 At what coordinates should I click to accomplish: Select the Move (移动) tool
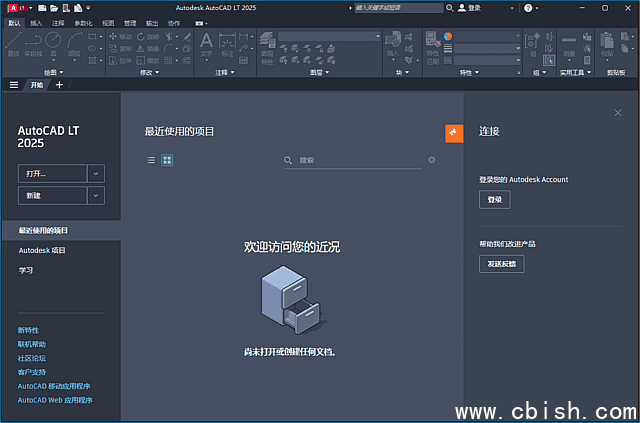pos(120,37)
